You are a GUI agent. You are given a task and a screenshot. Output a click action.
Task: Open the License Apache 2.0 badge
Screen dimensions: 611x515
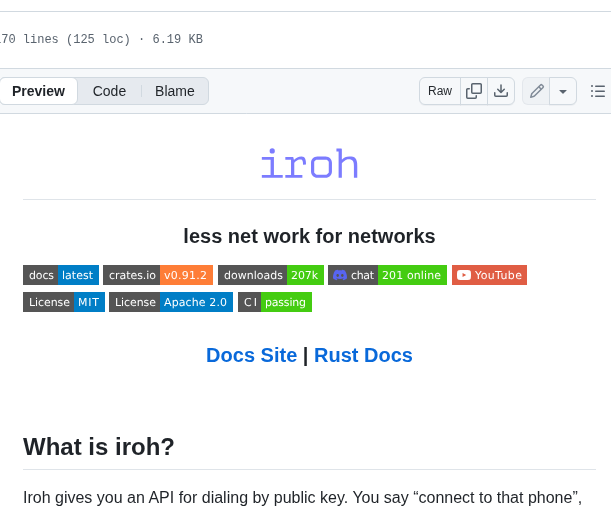coord(171,302)
